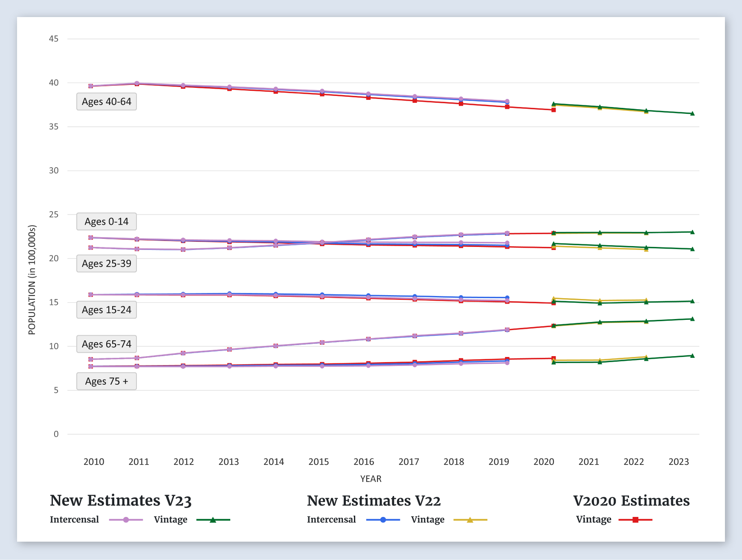Click the Ages 15-24 label box

[107, 310]
